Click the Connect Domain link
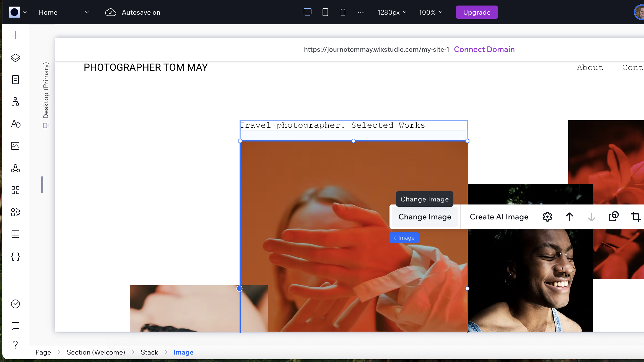 484,49
